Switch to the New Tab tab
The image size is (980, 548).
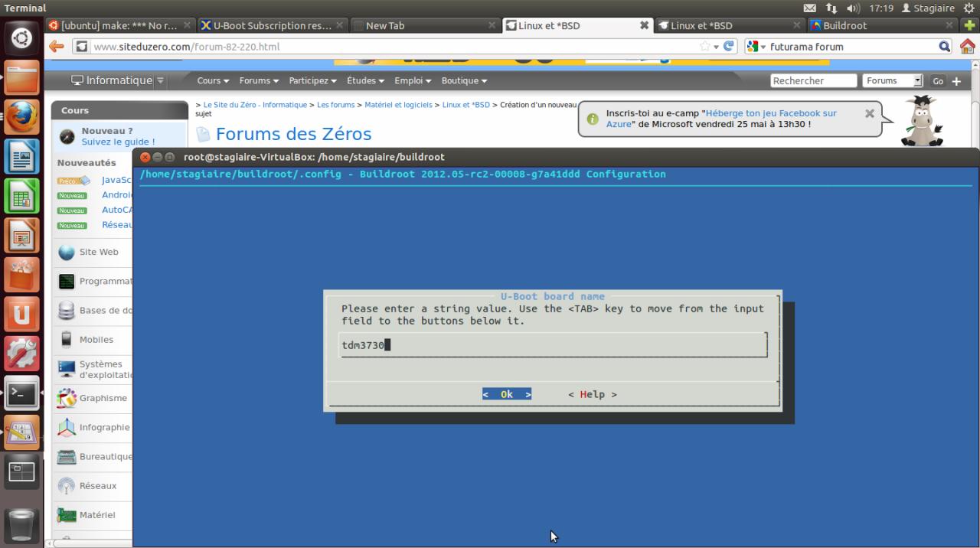point(425,25)
